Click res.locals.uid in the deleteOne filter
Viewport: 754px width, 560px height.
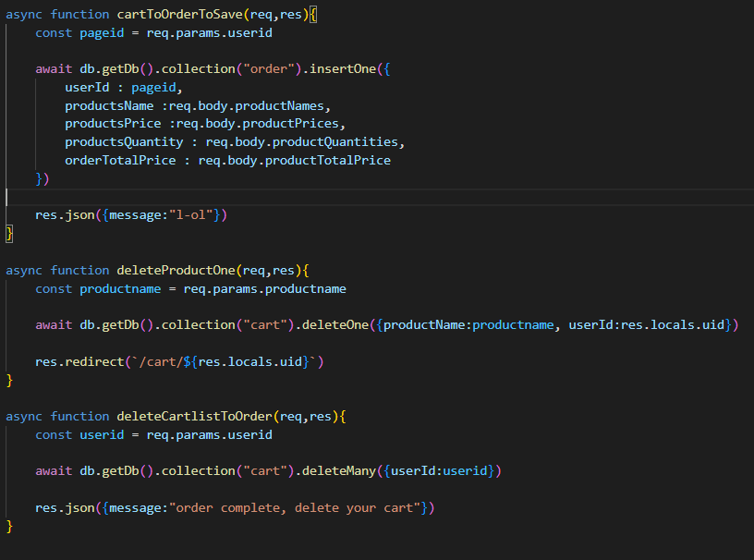click(673, 325)
